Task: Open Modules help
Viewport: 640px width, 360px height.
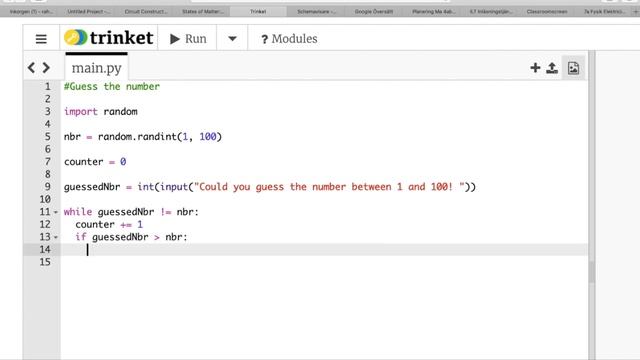Action: pos(289,39)
